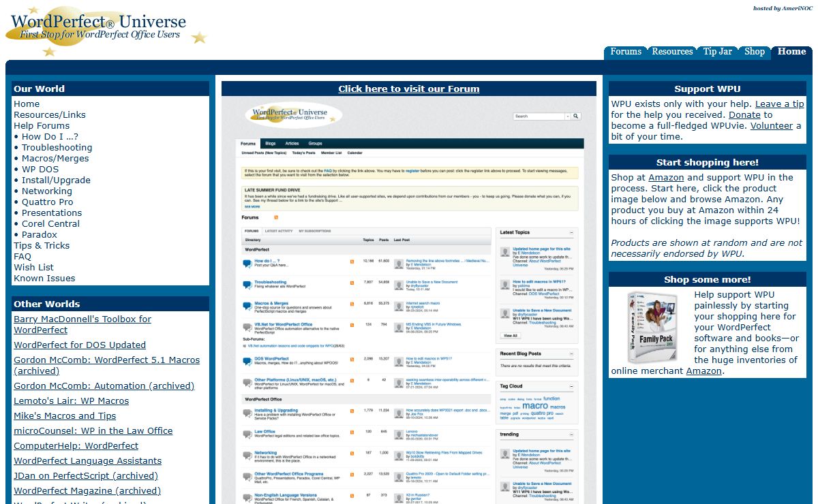The height and width of the screenshot is (504, 818).
Task: Open Quattro Pro forum link
Action: (47, 202)
